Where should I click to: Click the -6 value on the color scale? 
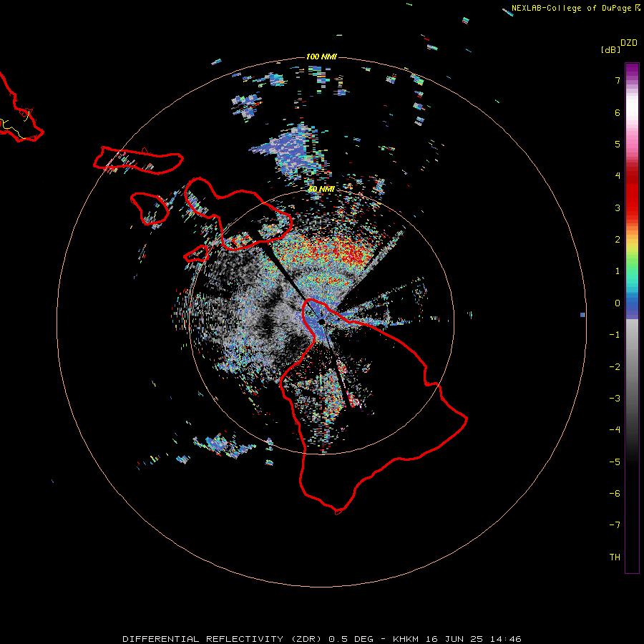(615, 494)
